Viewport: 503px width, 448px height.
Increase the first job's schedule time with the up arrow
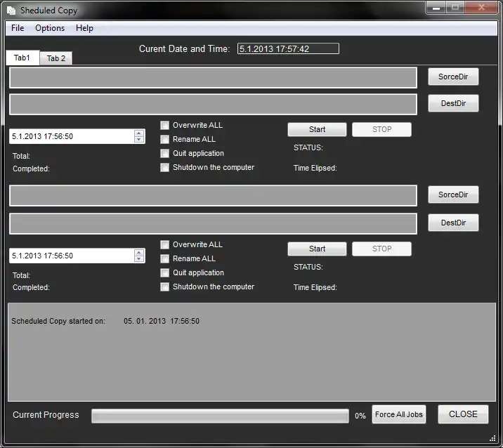(139, 133)
